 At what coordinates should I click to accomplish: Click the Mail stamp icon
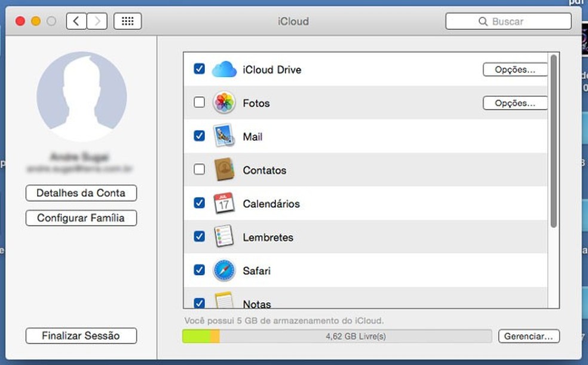click(x=224, y=136)
